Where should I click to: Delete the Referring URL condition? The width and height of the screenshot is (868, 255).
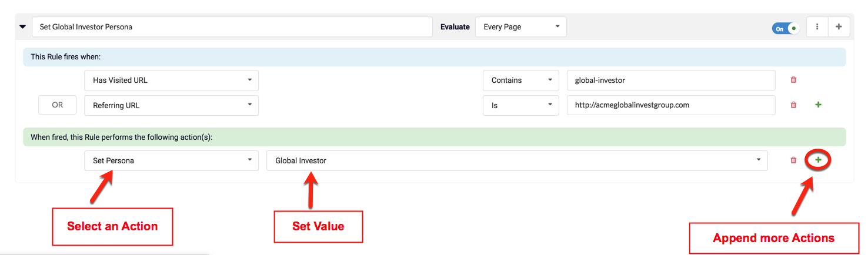click(x=793, y=105)
